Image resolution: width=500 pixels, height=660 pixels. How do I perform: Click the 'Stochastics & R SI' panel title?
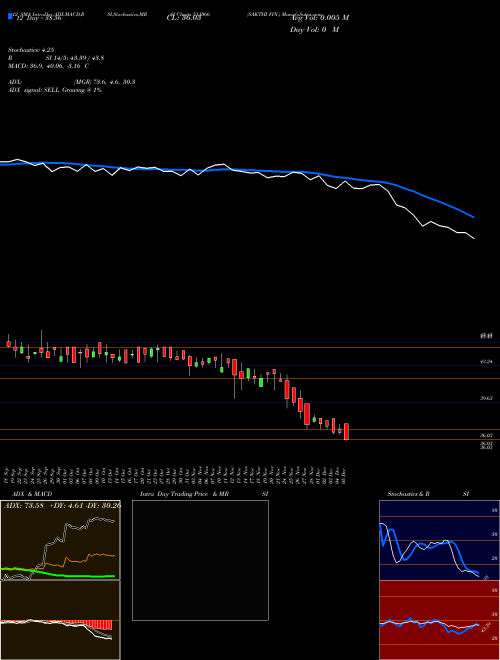428,494
